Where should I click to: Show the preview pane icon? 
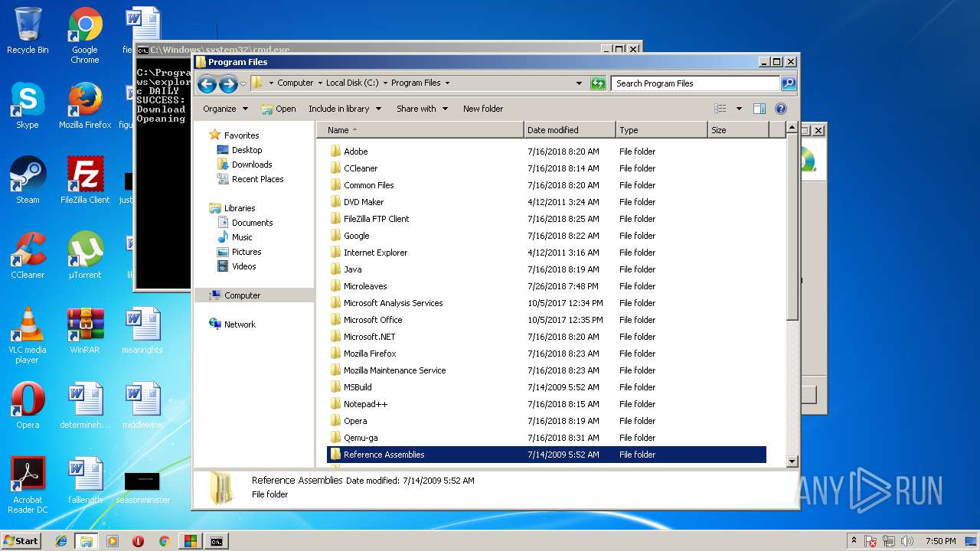[x=759, y=109]
